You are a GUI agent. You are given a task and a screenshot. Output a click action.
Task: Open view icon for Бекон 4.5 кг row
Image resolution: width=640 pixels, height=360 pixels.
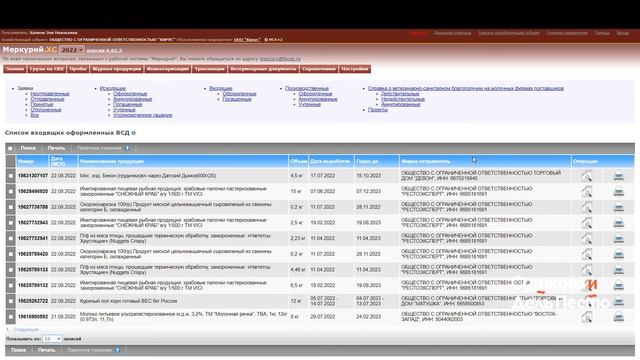pos(587,176)
